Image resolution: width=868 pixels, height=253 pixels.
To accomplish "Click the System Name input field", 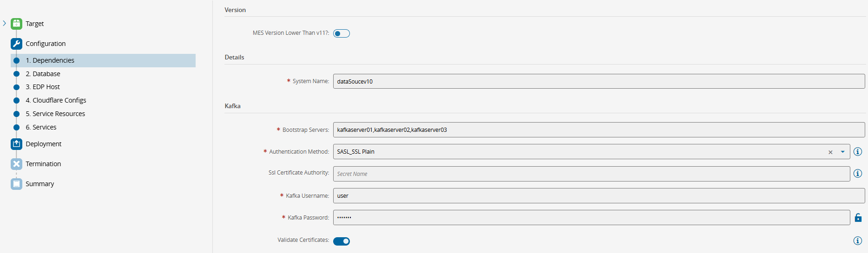I will point(598,81).
